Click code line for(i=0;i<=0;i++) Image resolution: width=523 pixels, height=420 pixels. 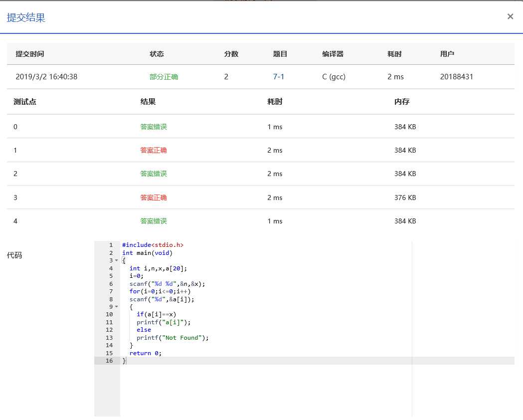click(x=160, y=291)
